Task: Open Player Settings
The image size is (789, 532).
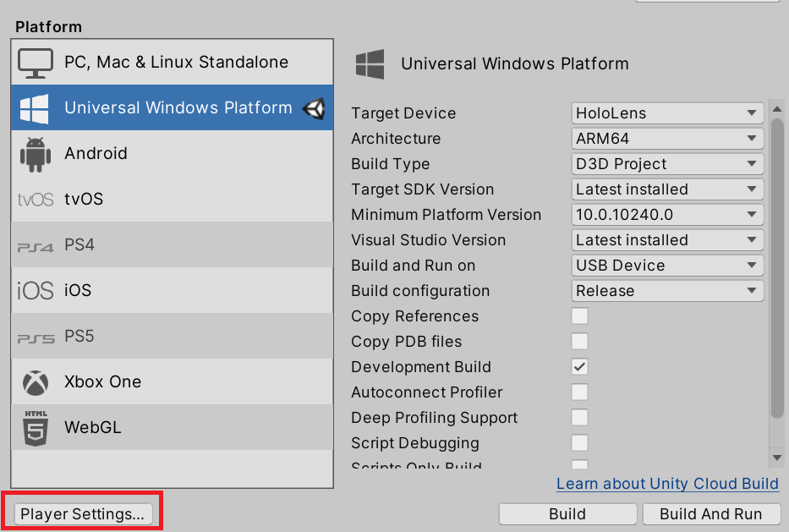Action: pyautogui.click(x=83, y=514)
